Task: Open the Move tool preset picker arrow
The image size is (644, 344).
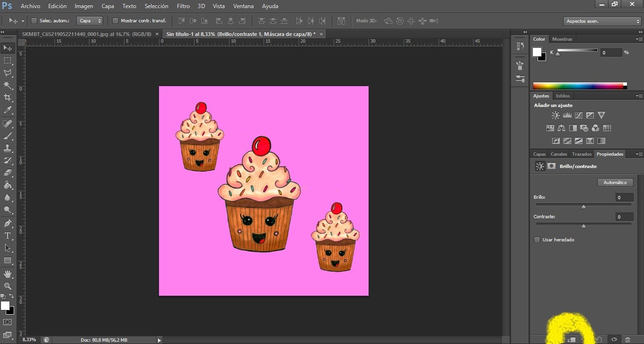Action: click(23, 21)
